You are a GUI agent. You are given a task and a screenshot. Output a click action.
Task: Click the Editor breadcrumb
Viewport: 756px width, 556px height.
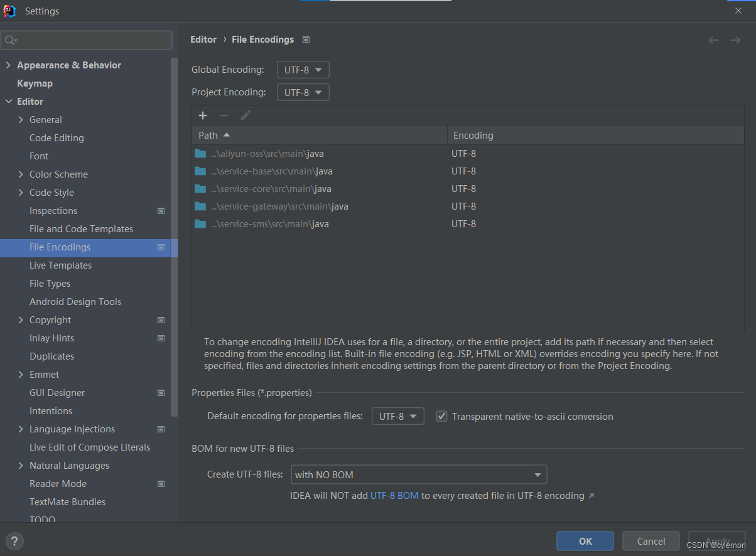(x=203, y=40)
